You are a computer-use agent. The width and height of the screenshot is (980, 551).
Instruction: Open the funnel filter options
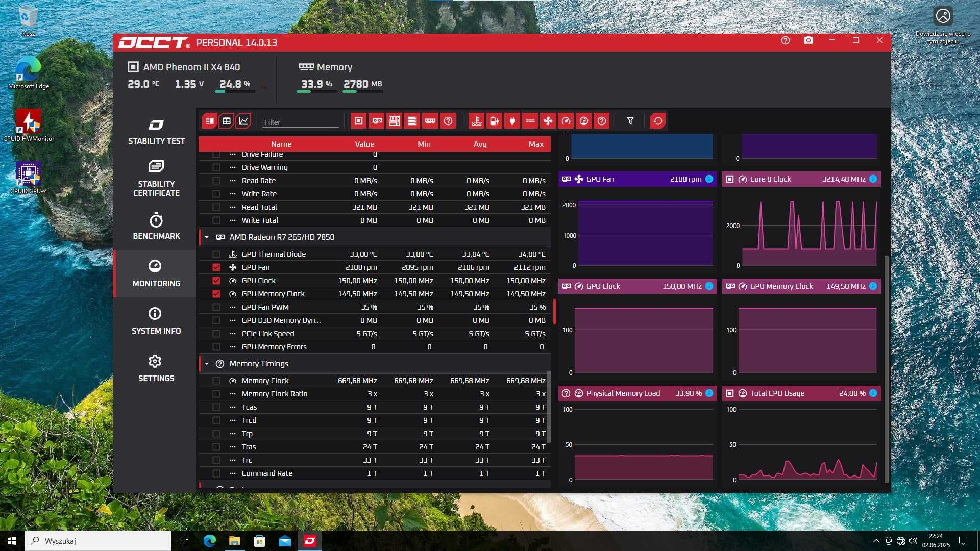(x=630, y=121)
